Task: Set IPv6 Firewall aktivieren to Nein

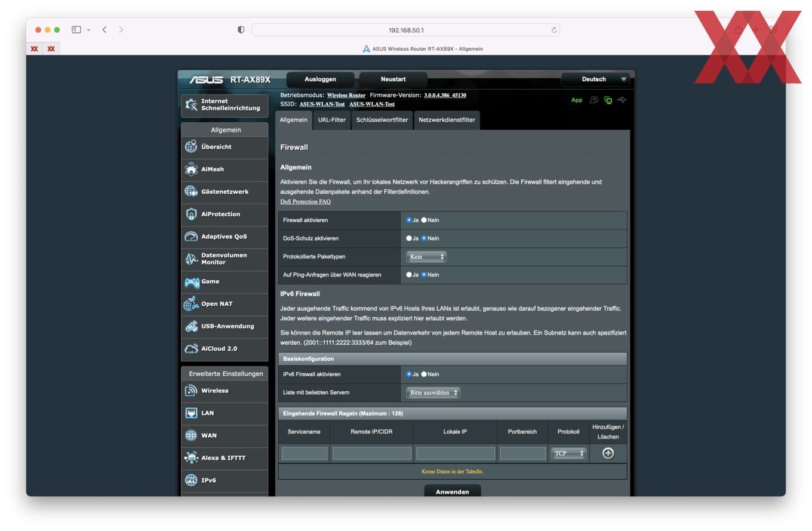Action: 424,374
